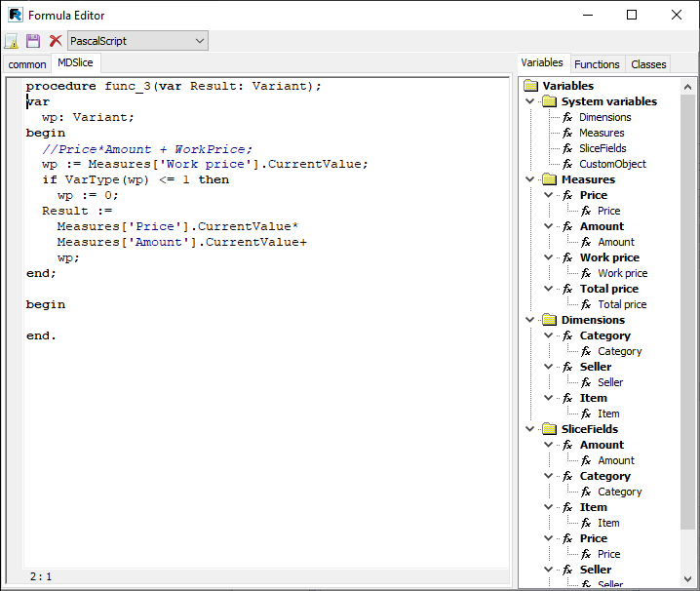
Task: Collapse the Dimensions folder in tree
Action: [530, 320]
